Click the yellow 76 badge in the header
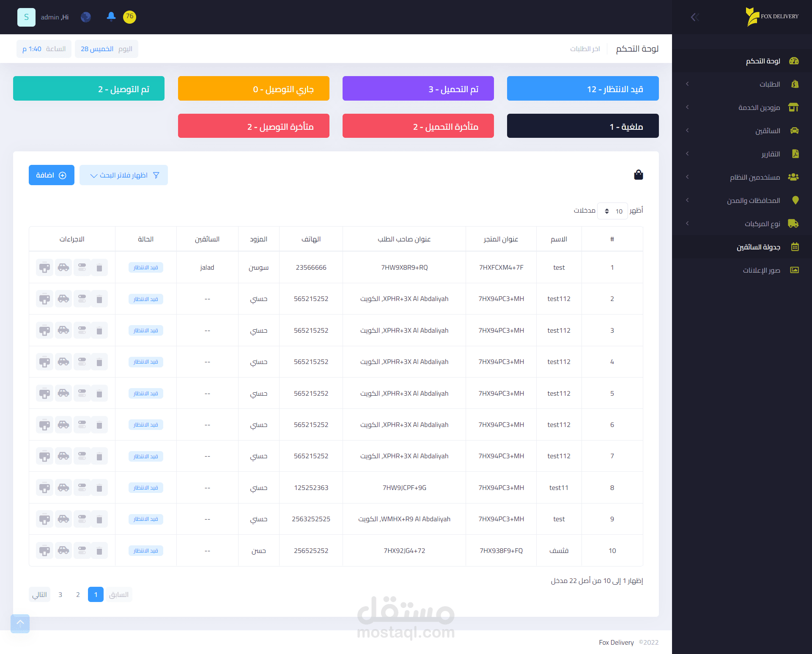Image resolution: width=812 pixels, height=654 pixels. coord(129,17)
